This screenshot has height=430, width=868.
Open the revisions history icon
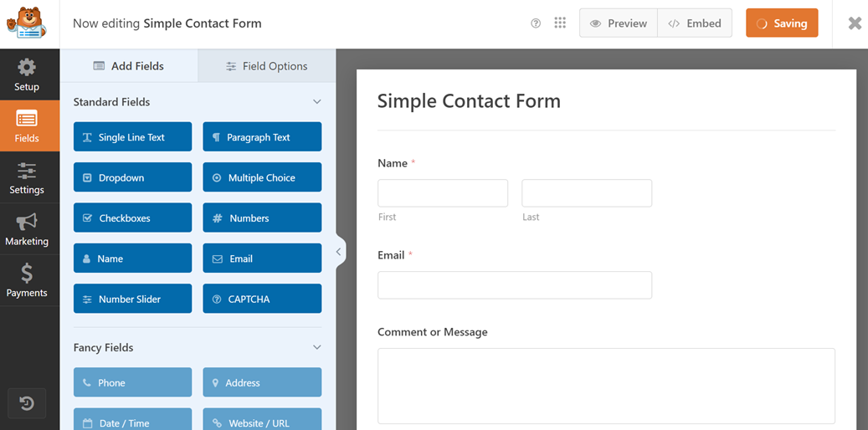(27, 404)
